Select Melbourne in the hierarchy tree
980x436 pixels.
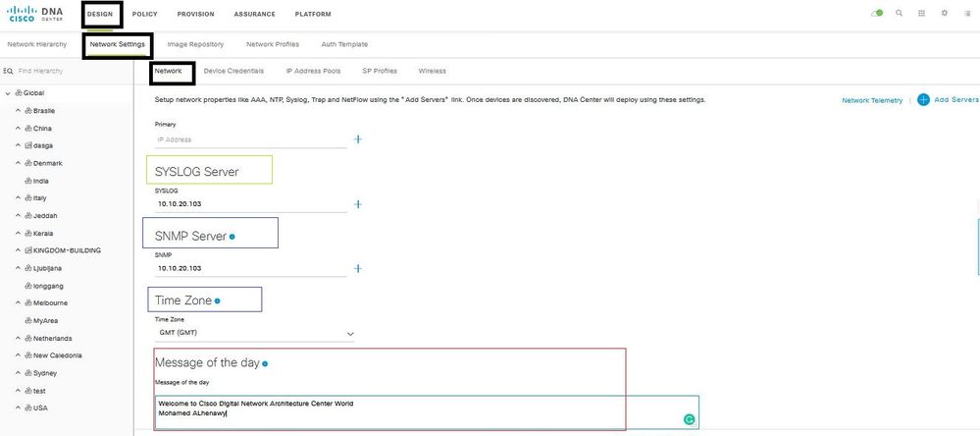[x=51, y=302]
